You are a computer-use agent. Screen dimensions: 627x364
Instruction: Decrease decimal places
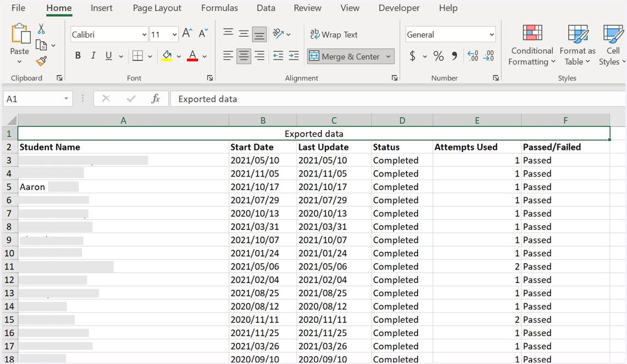point(489,56)
